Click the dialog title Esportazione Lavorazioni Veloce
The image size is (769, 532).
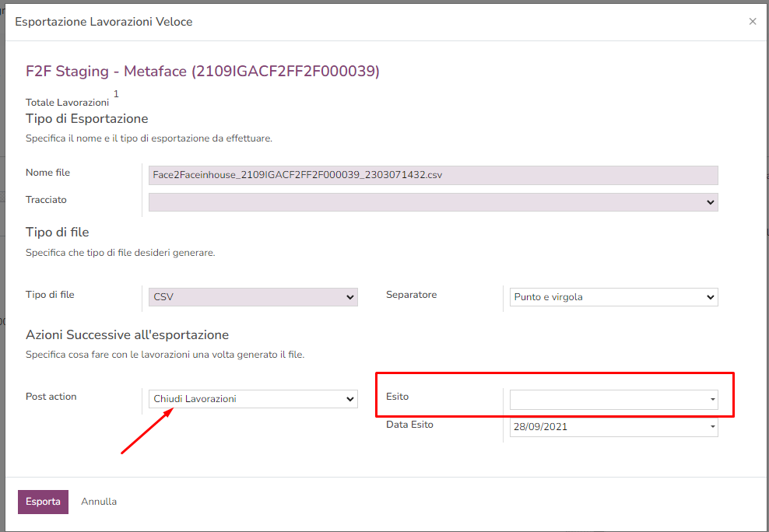(104, 22)
